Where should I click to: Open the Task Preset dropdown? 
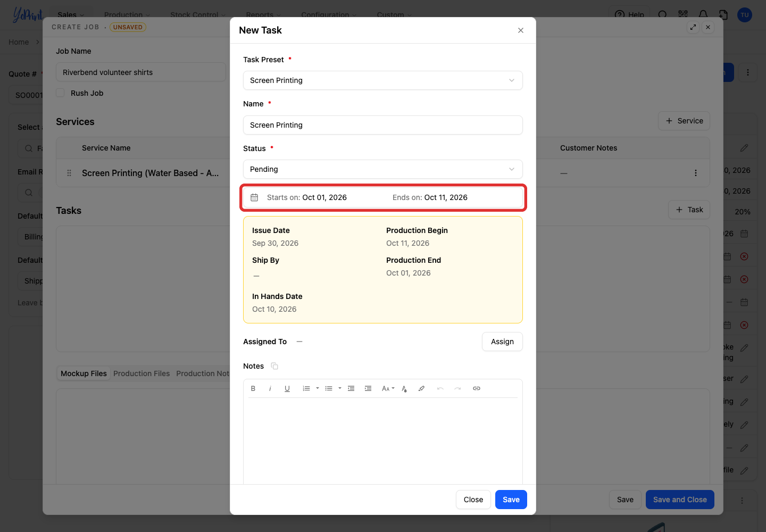pyautogui.click(x=383, y=80)
